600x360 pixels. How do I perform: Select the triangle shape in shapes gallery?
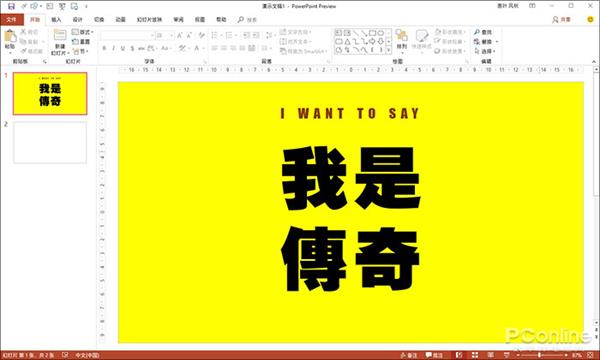click(x=347, y=41)
